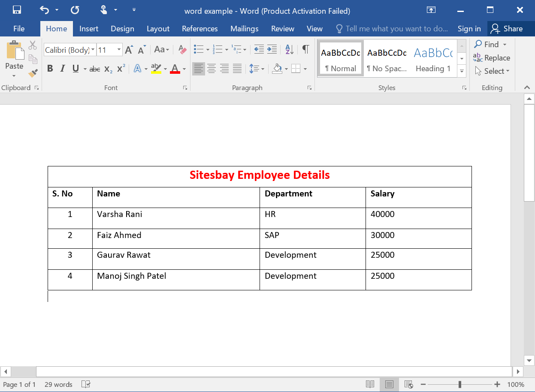Collapse the ribbon with the chevron
The height and width of the screenshot is (392, 535).
coord(527,87)
